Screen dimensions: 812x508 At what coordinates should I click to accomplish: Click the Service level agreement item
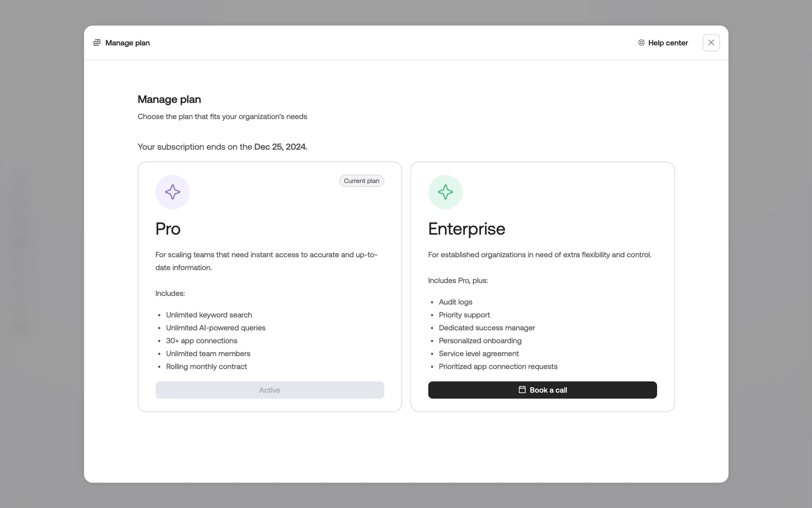tap(479, 353)
